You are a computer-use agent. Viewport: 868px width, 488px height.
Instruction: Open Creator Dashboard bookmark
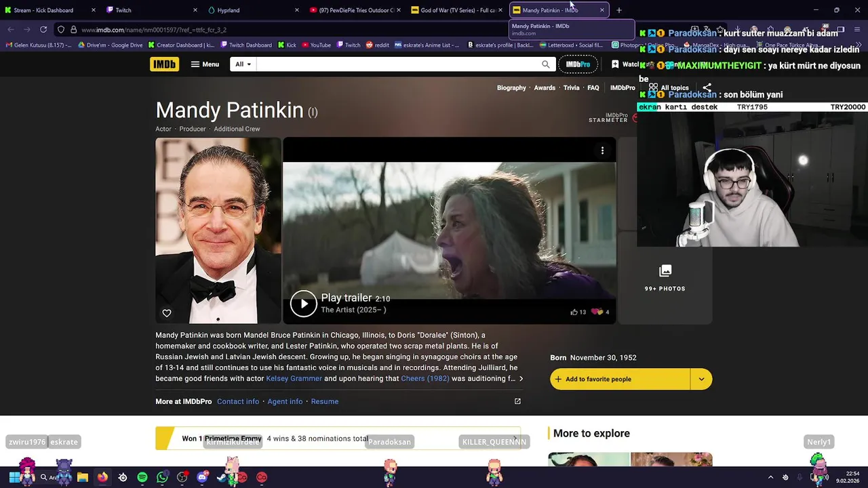click(181, 45)
